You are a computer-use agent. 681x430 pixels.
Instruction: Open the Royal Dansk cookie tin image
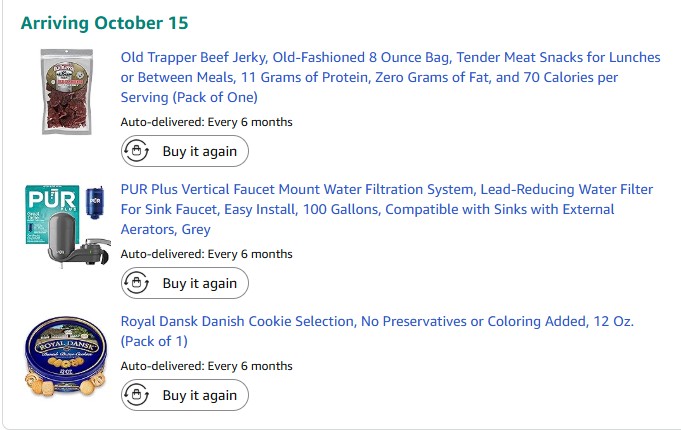(65, 355)
